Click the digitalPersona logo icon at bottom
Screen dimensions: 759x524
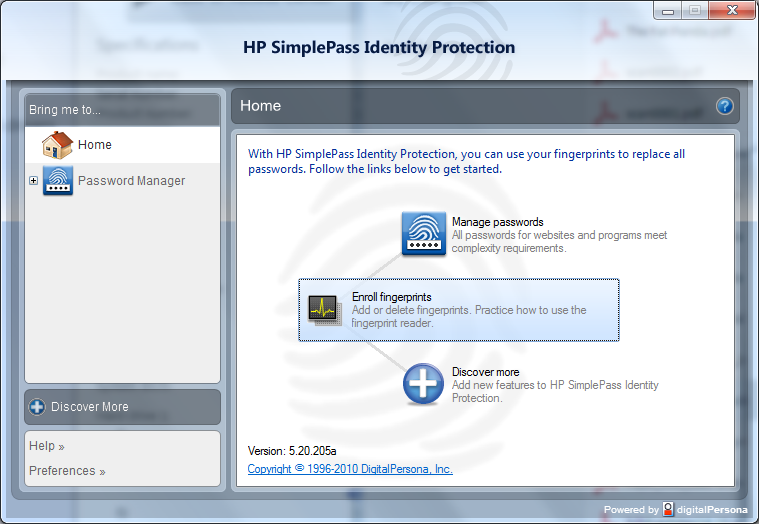pos(668,509)
